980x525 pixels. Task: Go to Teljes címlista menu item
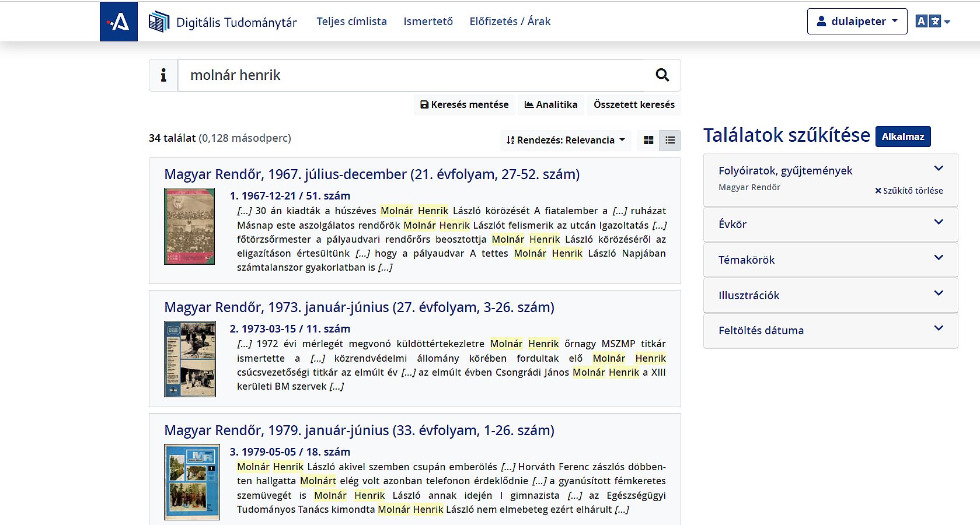351,22
